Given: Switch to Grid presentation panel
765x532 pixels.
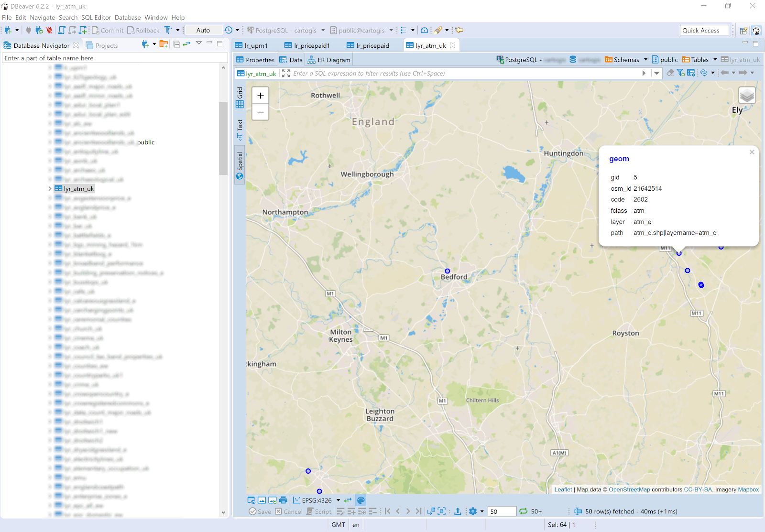Looking at the screenshot, I should [240, 98].
